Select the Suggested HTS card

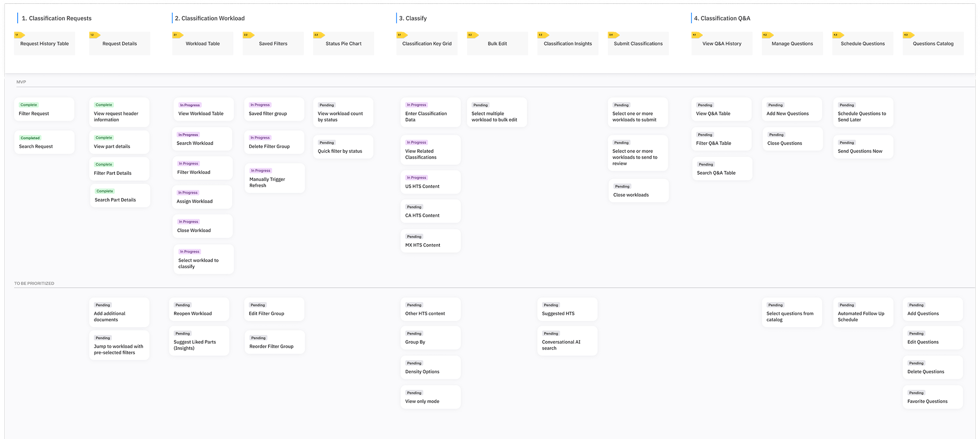pos(568,309)
